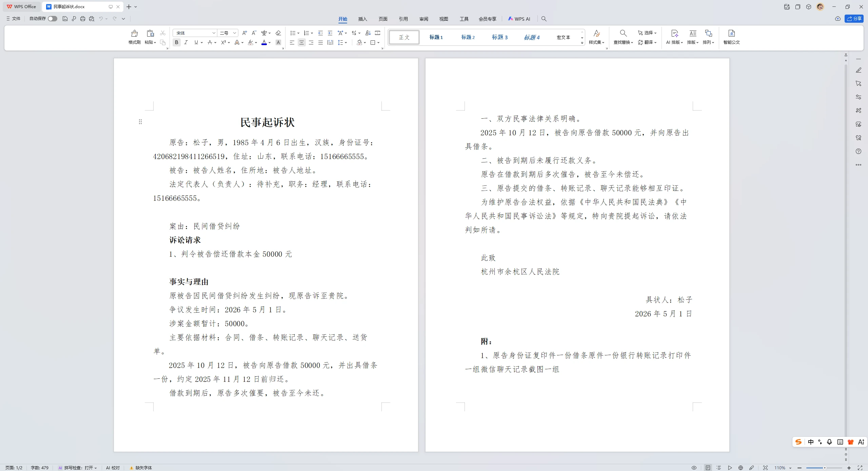Open the search icon beside WPS AI
The image size is (868, 471).
pyautogui.click(x=544, y=19)
